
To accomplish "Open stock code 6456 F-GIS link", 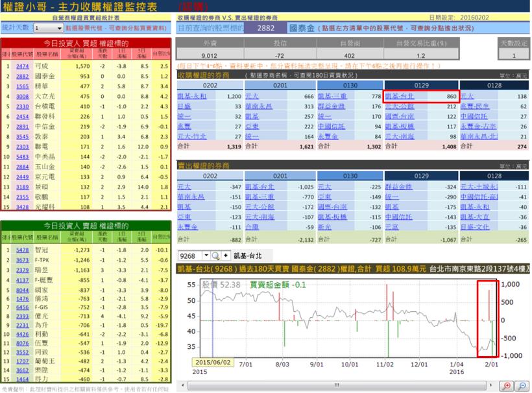I will pyautogui.click(x=23, y=307).
